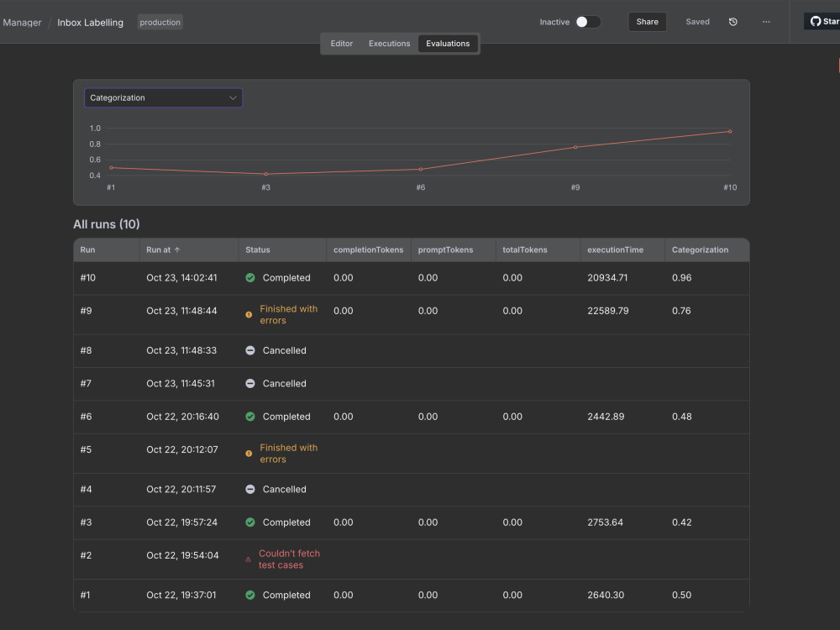Switch to the Executions tab

[x=389, y=44]
